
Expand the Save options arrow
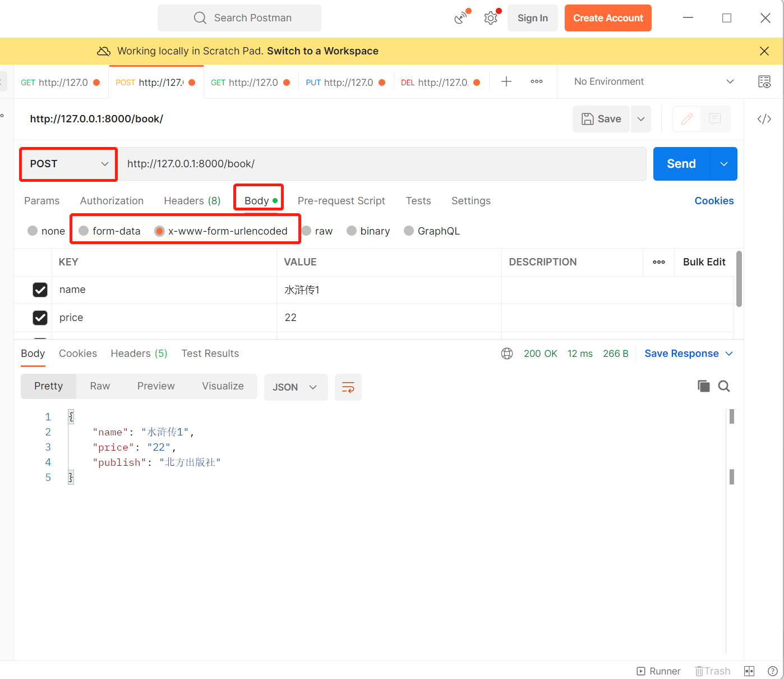coord(641,119)
